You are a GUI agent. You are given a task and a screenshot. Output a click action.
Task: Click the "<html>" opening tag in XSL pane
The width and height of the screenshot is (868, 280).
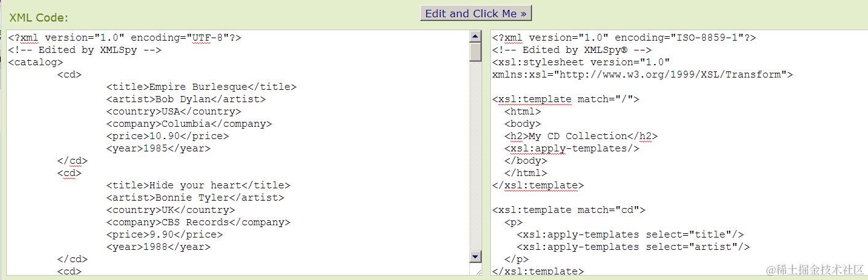[x=523, y=111]
